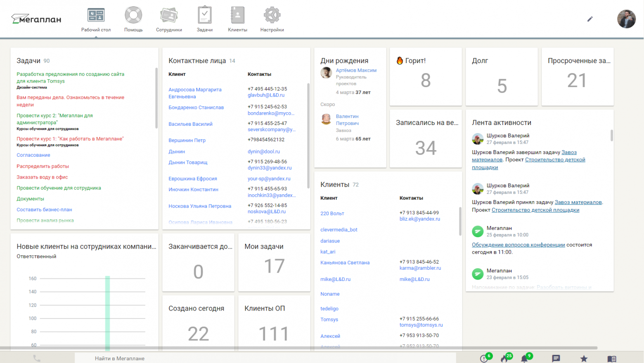Open the Согласование task

33,155
